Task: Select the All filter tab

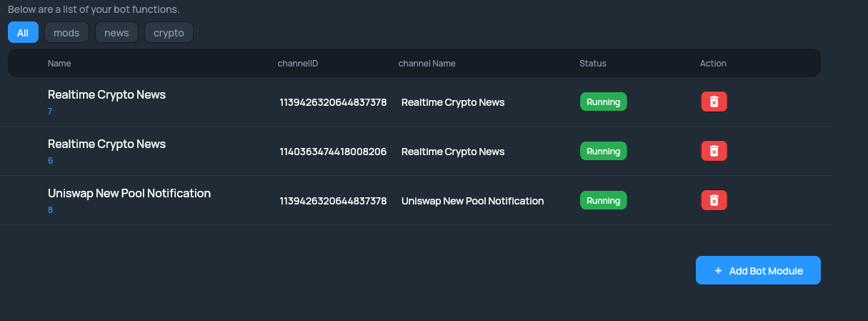Action: [x=23, y=33]
